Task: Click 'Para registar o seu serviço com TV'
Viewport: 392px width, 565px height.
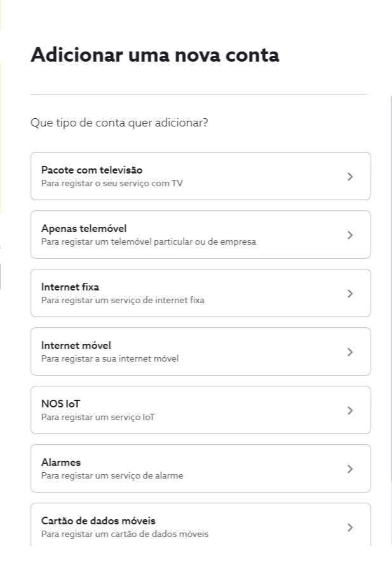Action: 112,184
